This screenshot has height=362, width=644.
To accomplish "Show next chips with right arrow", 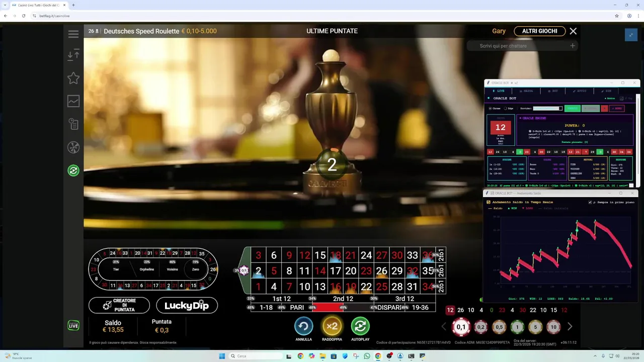I will point(570,327).
